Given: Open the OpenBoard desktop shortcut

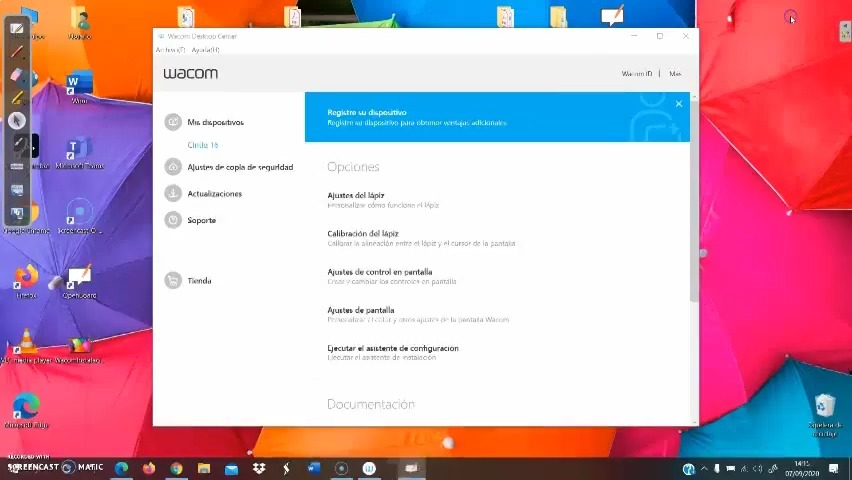Looking at the screenshot, I should point(80,280).
